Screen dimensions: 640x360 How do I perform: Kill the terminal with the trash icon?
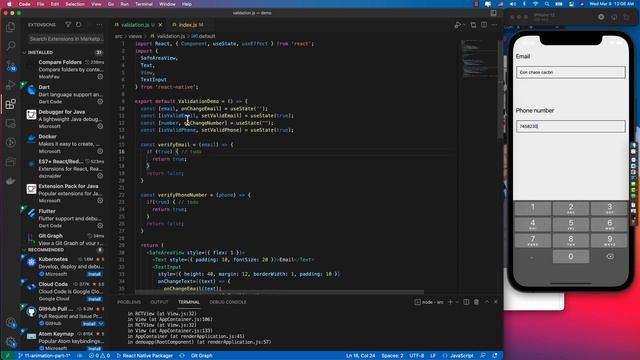[476, 302]
